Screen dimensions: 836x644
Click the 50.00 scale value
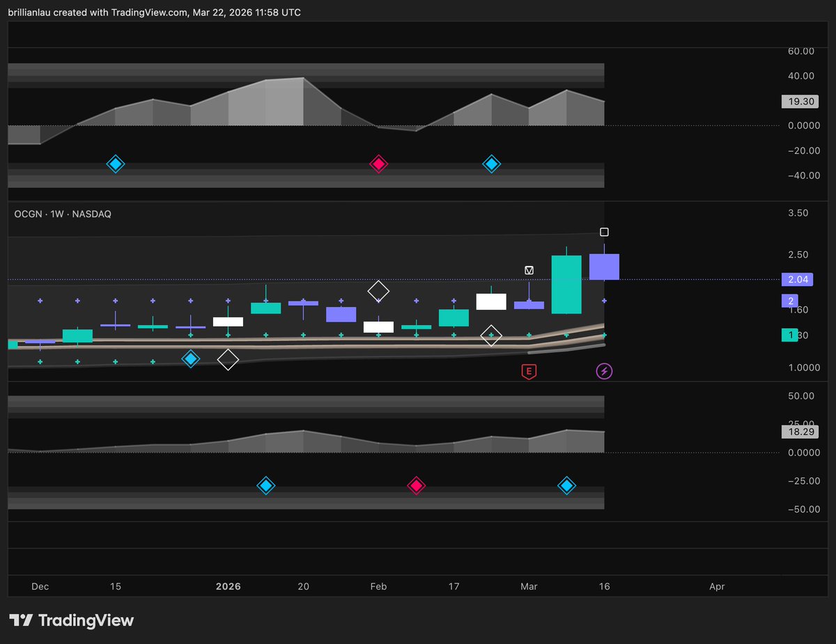point(800,396)
